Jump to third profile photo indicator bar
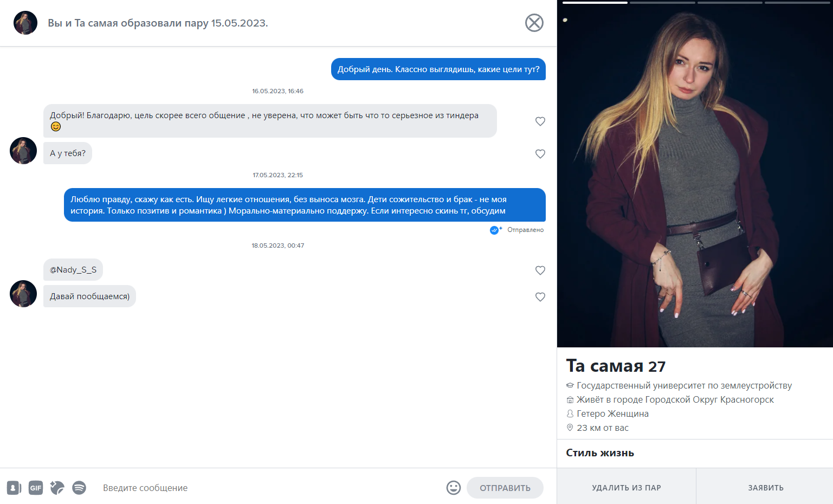The height and width of the screenshot is (504, 833). click(x=730, y=3)
